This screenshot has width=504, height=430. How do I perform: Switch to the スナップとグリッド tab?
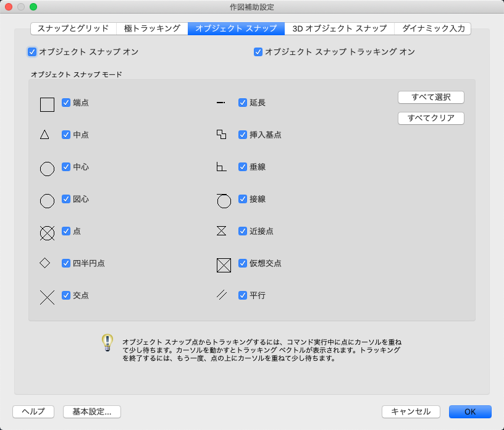tap(73, 28)
